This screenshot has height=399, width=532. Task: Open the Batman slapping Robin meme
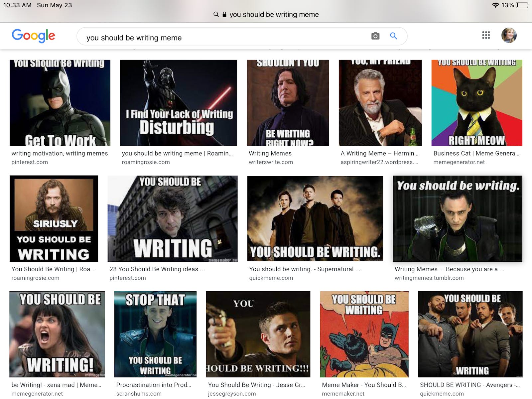click(x=364, y=334)
